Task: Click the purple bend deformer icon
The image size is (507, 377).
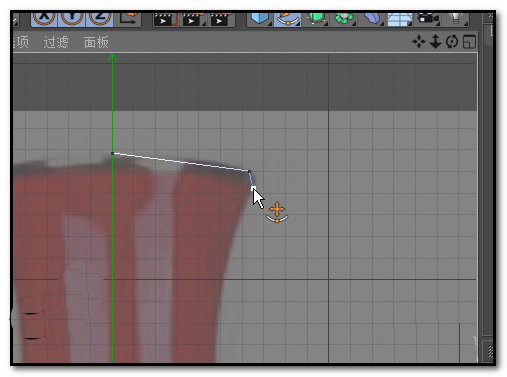Action: tap(372, 18)
